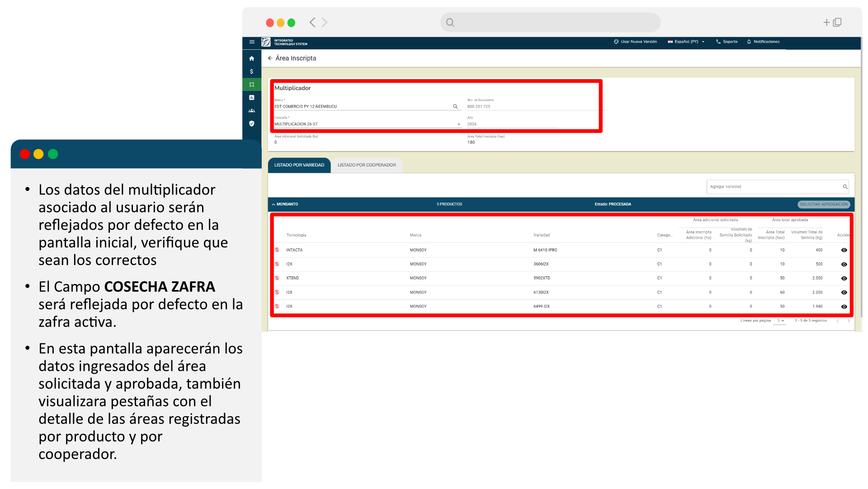Click the browser forward arrow
The width and height of the screenshot is (868, 489).
[325, 23]
